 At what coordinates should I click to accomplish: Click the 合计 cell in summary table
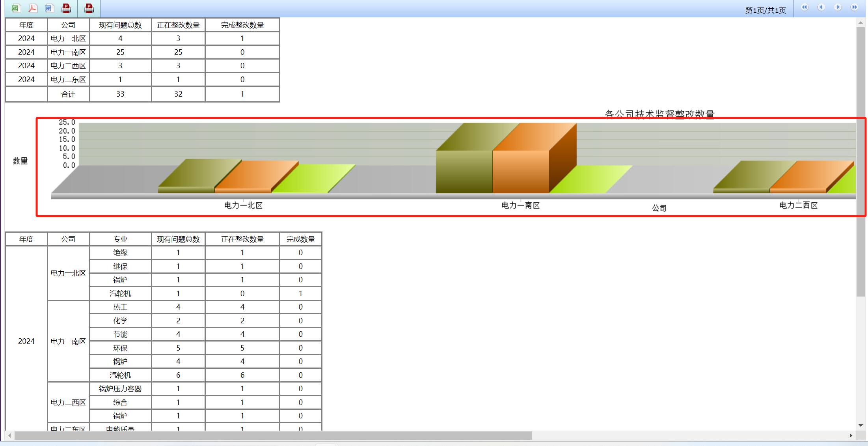coord(68,94)
